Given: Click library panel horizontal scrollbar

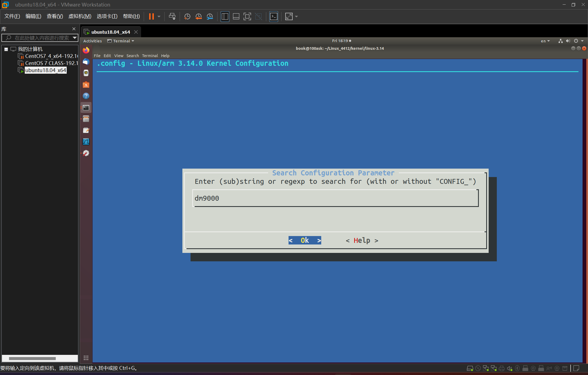Looking at the screenshot, I should tap(32, 358).
